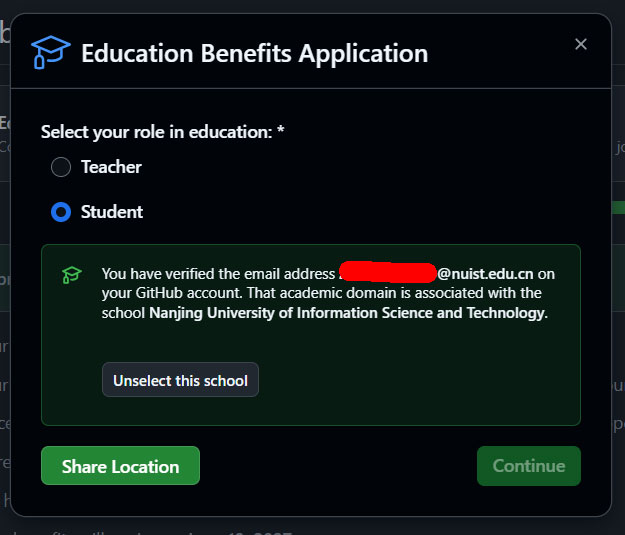Click the required asterisk after the role prompt
The image size is (625, 535).
click(x=281, y=131)
